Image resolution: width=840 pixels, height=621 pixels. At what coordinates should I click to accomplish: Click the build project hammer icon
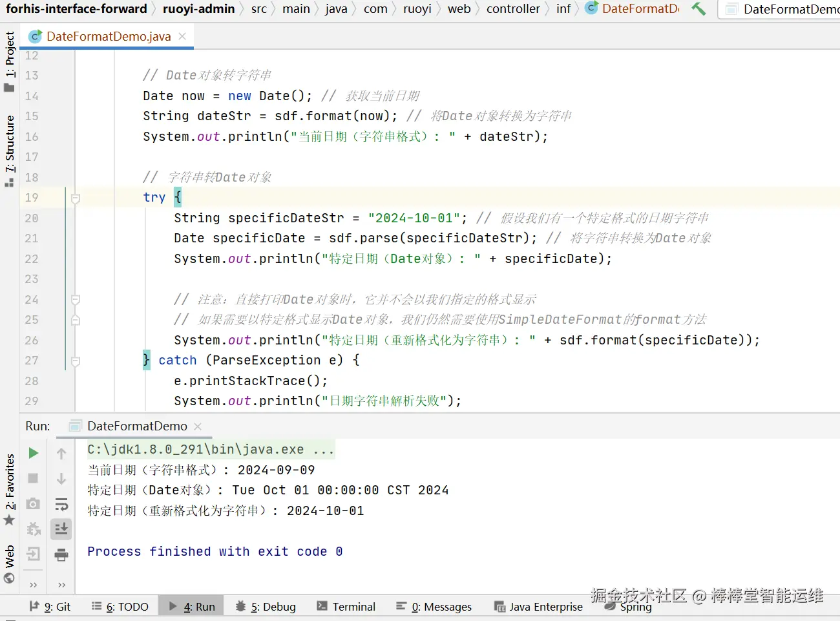[698, 9]
